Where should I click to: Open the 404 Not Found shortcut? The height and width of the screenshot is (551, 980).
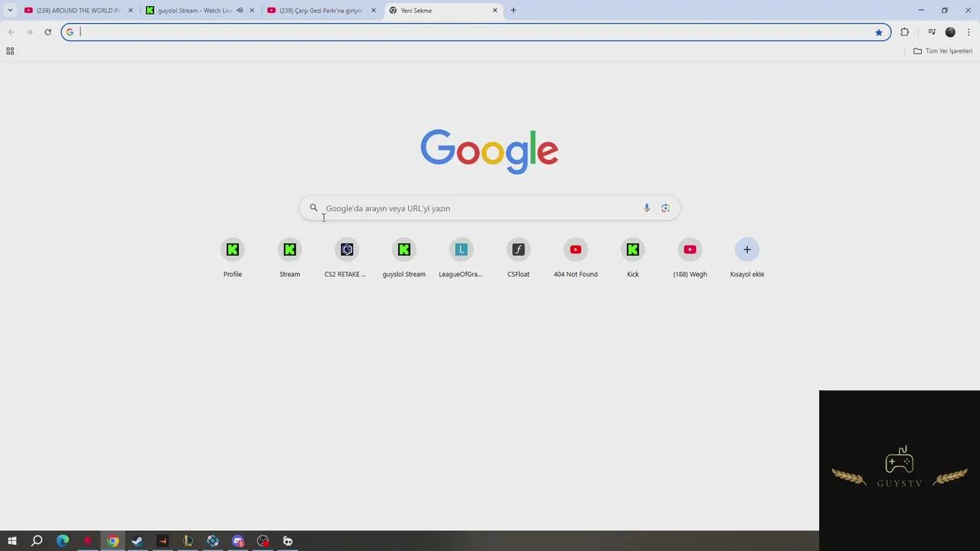click(x=576, y=258)
